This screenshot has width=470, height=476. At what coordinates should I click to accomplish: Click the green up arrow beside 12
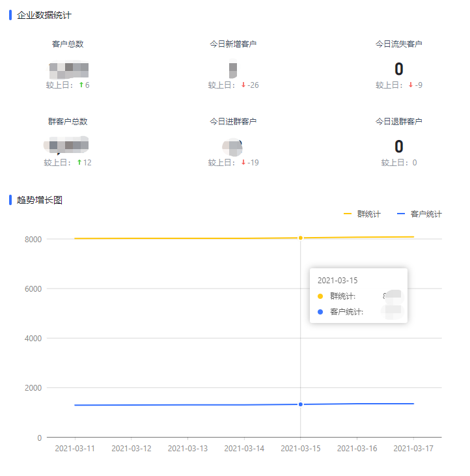79,162
